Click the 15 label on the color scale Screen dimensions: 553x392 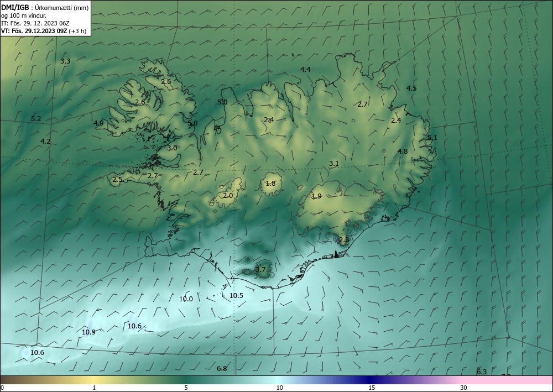pos(372,388)
